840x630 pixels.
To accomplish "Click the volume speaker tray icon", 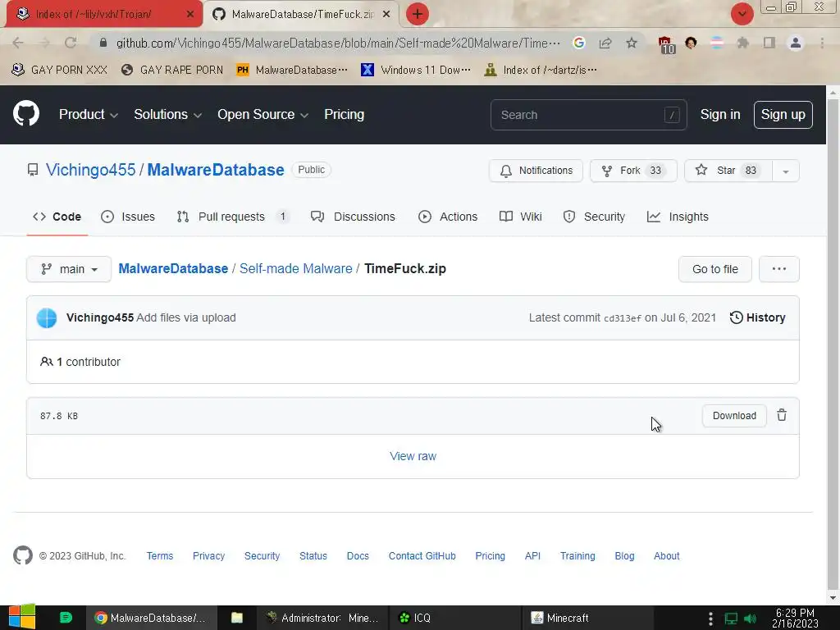I will pos(750,619).
